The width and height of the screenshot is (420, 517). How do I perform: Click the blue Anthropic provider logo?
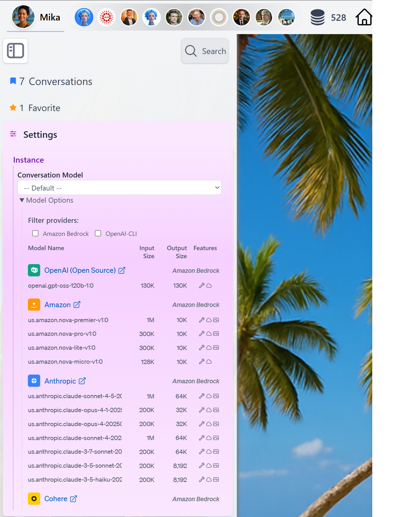pyautogui.click(x=34, y=381)
